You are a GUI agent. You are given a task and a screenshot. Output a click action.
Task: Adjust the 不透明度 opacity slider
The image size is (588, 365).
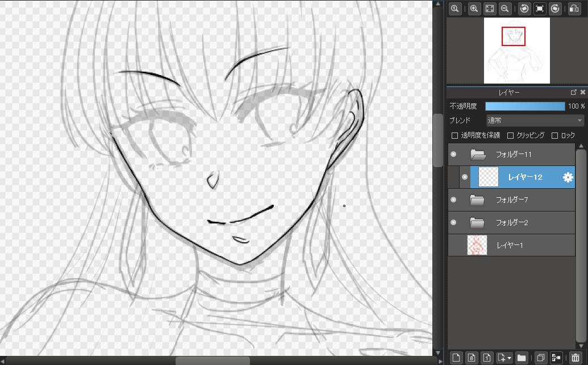coord(525,106)
